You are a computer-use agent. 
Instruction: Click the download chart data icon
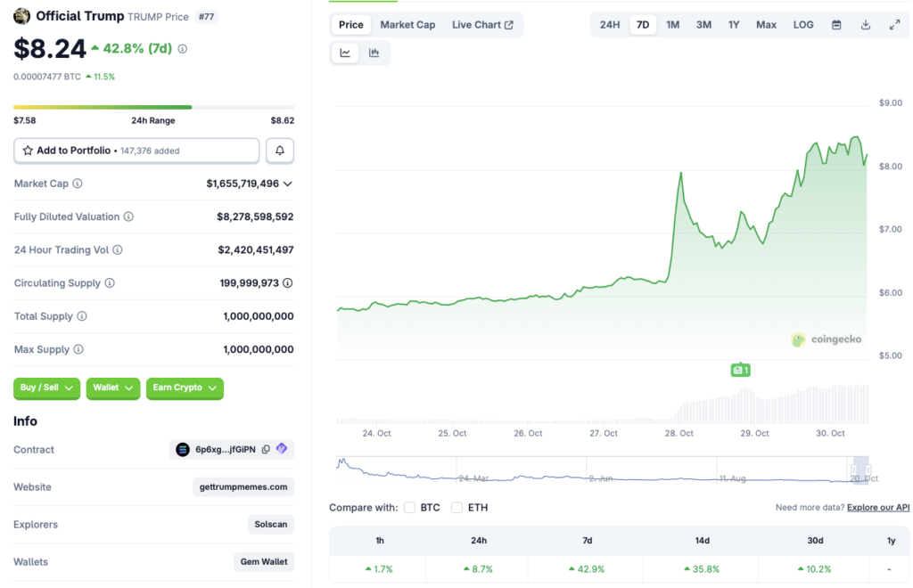(865, 25)
